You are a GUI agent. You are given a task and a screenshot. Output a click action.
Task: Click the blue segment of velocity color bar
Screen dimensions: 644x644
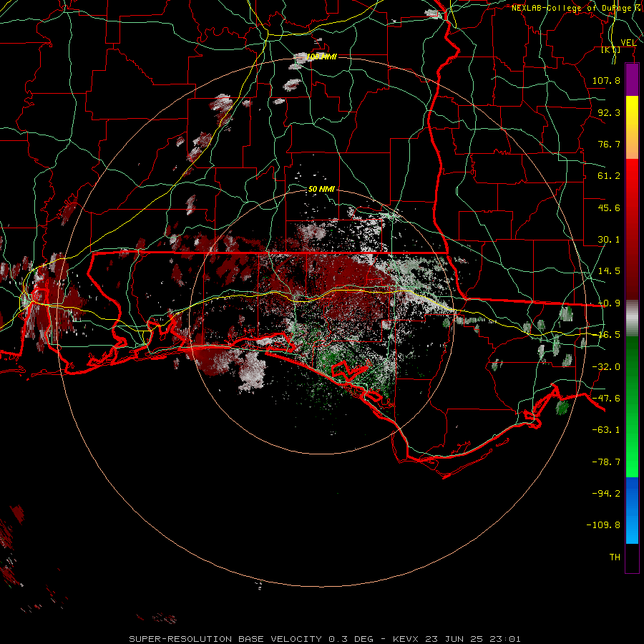pos(632,510)
